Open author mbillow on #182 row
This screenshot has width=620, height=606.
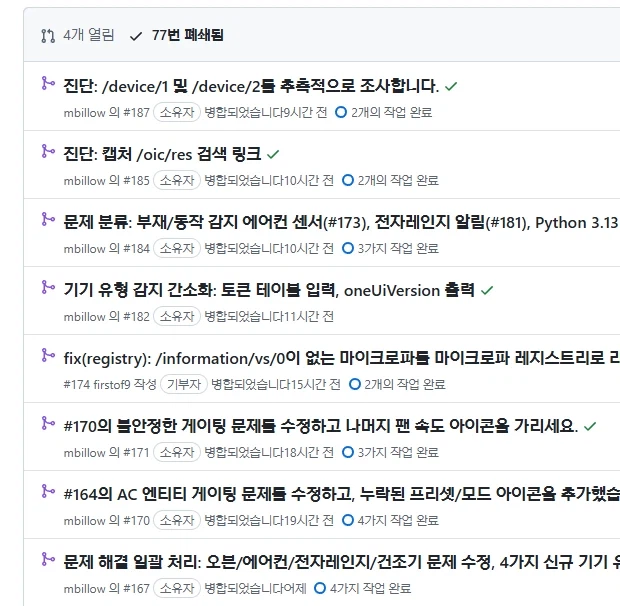85,317
